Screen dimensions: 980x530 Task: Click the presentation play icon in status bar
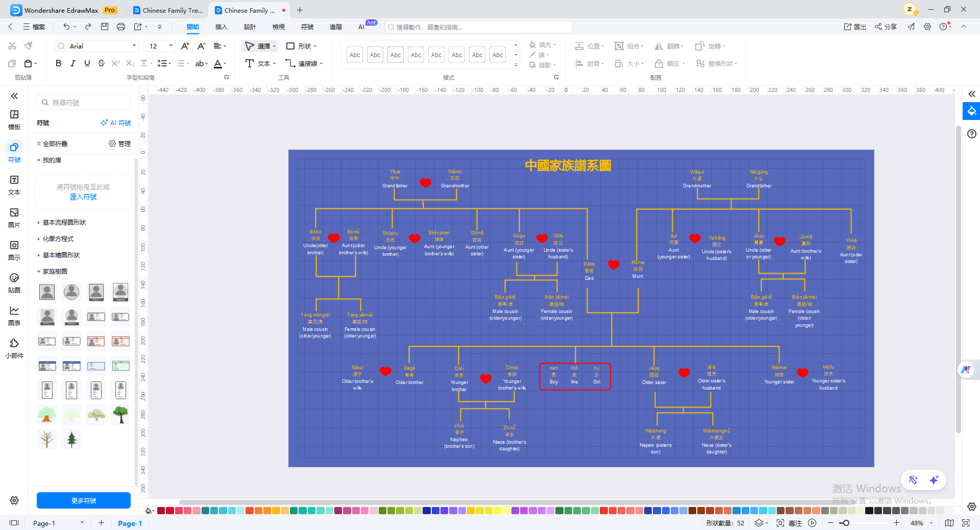click(x=812, y=523)
